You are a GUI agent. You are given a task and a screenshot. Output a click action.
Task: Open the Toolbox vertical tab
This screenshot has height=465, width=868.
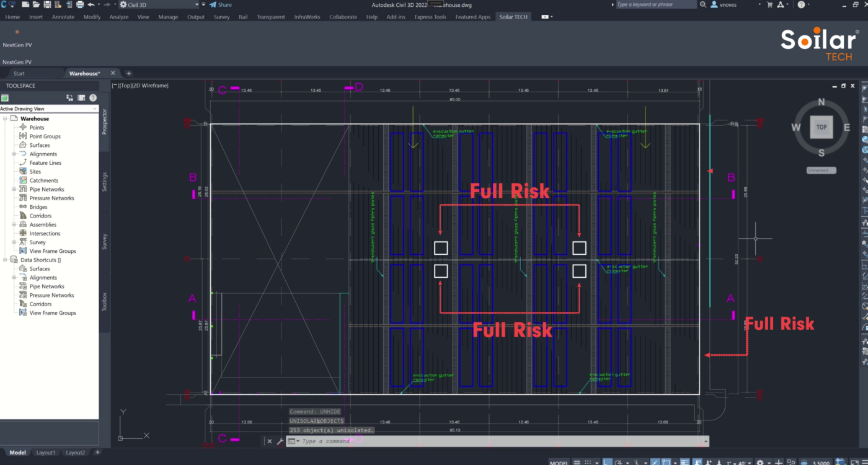tap(104, 301)
